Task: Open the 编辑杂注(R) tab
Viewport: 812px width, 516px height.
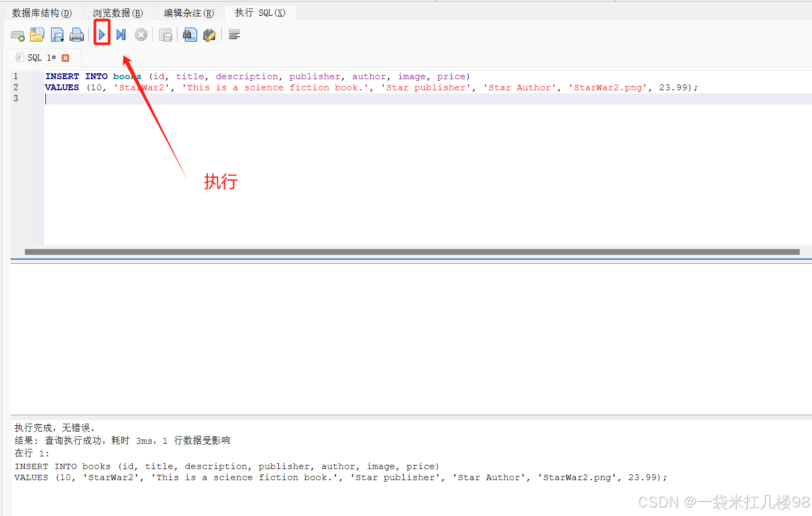Action: click(189, 13)
